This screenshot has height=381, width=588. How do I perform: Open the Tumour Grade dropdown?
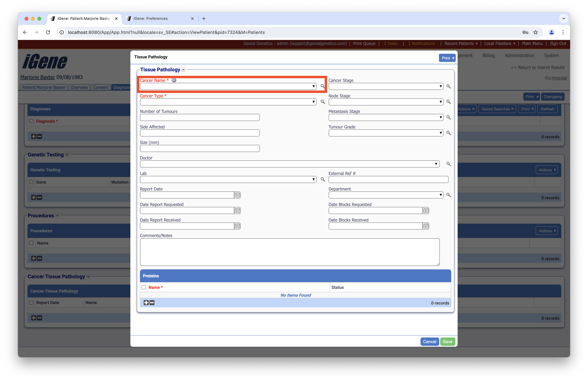point(386,133)
